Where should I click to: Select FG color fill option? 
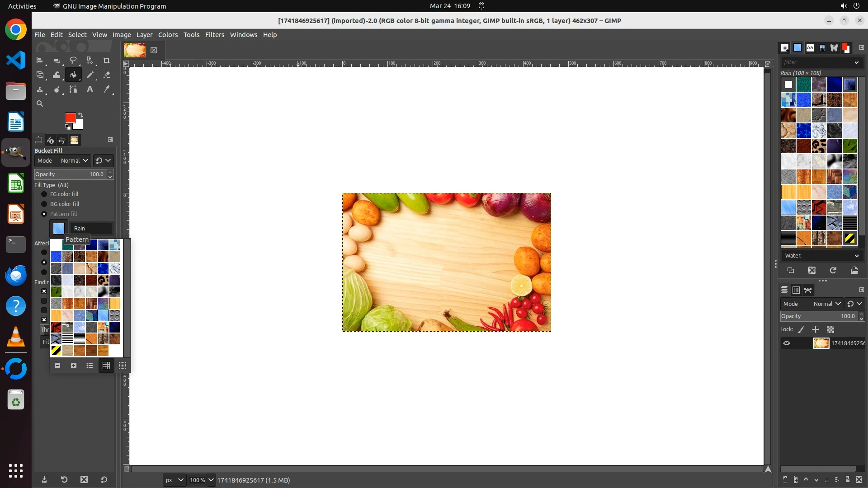click(44, 194)
